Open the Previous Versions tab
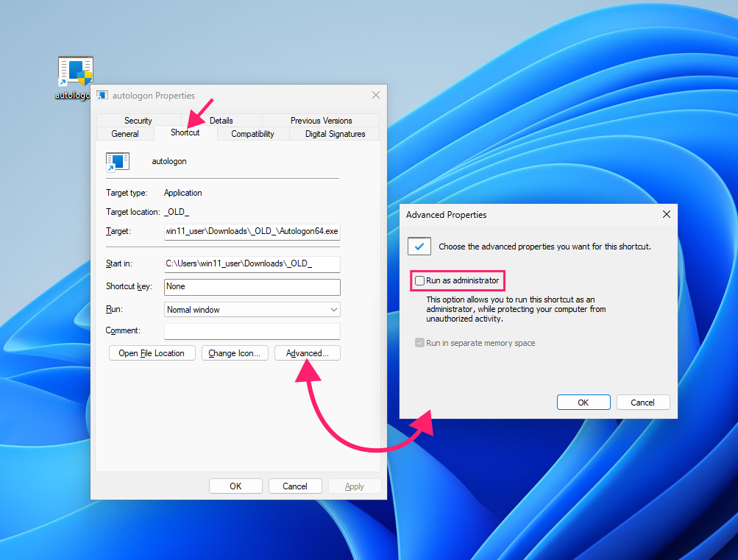 321,121
